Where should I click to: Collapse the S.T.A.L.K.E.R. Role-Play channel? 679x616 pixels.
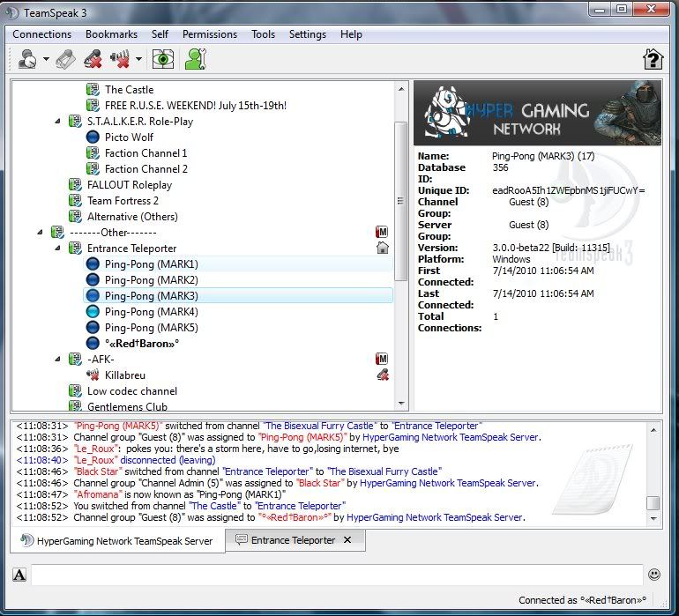[x=57, y=122]
